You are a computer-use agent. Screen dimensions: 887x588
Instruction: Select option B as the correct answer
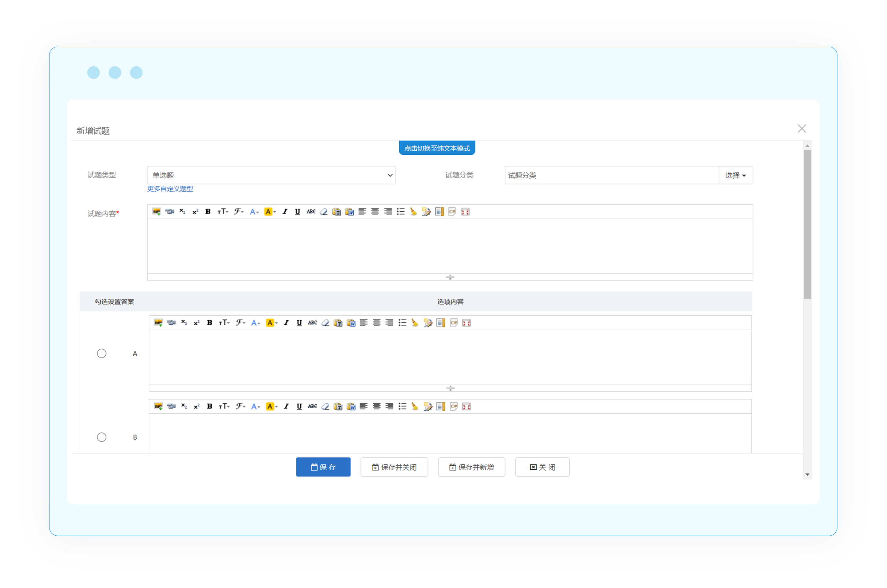coord(102,437)
